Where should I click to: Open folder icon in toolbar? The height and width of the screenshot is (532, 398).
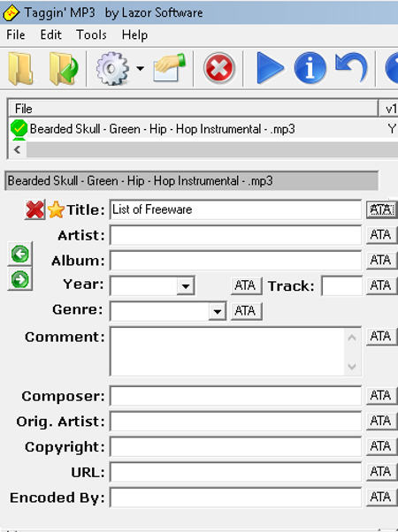[x=20, y=68]
